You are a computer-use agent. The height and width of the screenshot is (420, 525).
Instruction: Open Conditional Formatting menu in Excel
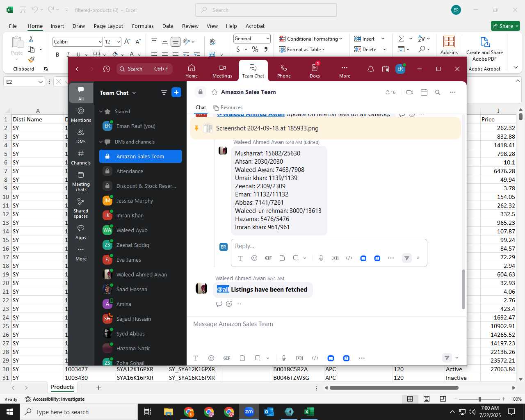pos(310,39)
